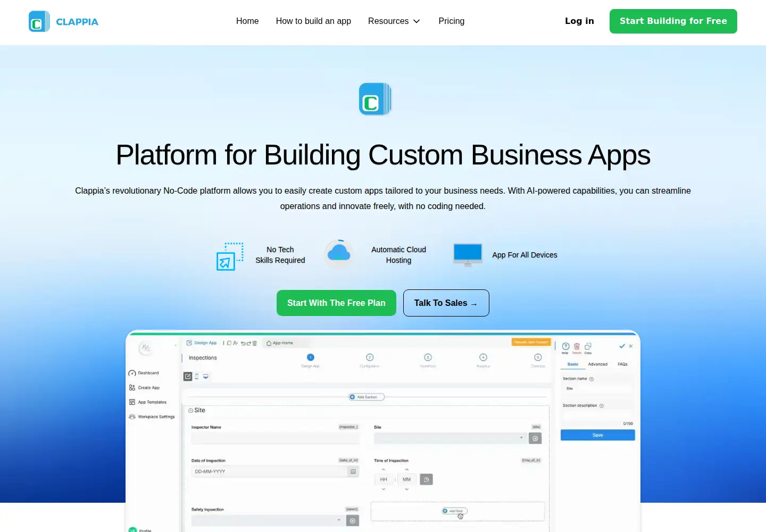The height and width of the screenshot is (532, 766).
Task: Click the blue checkmark icon in the preview panel
Action: (622, 346)
